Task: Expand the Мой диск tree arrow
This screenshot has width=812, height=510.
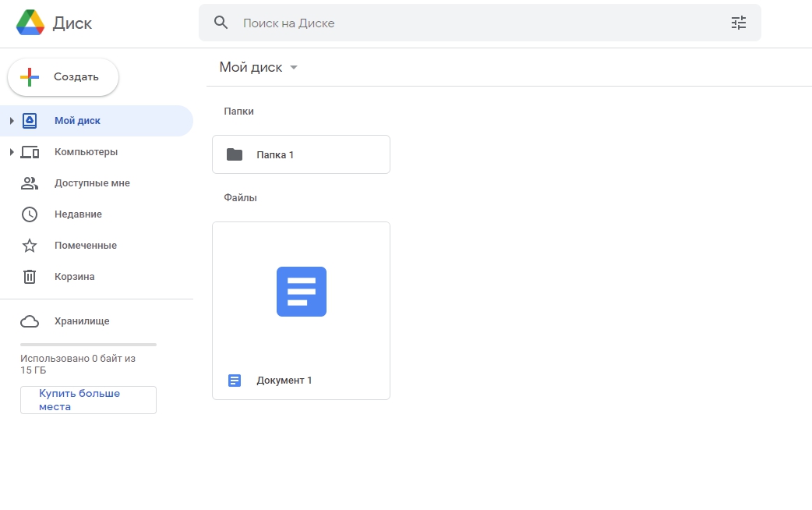Action: (12, 121)
